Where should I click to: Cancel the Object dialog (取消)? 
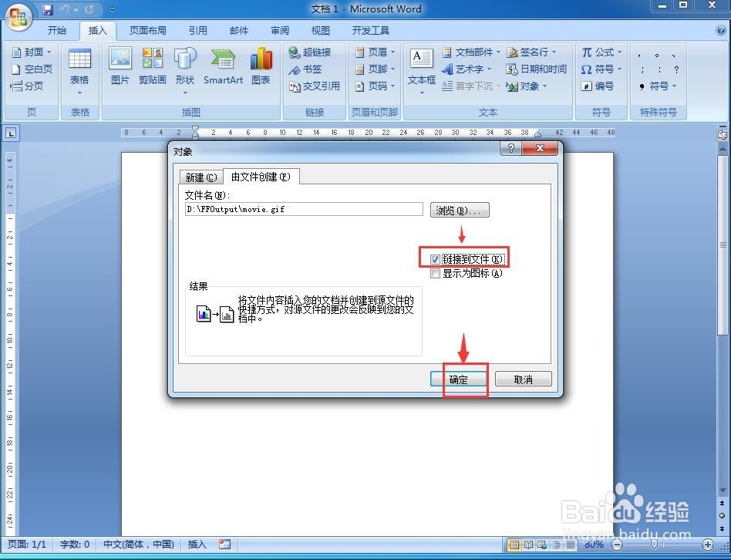(x=523, y=379)
